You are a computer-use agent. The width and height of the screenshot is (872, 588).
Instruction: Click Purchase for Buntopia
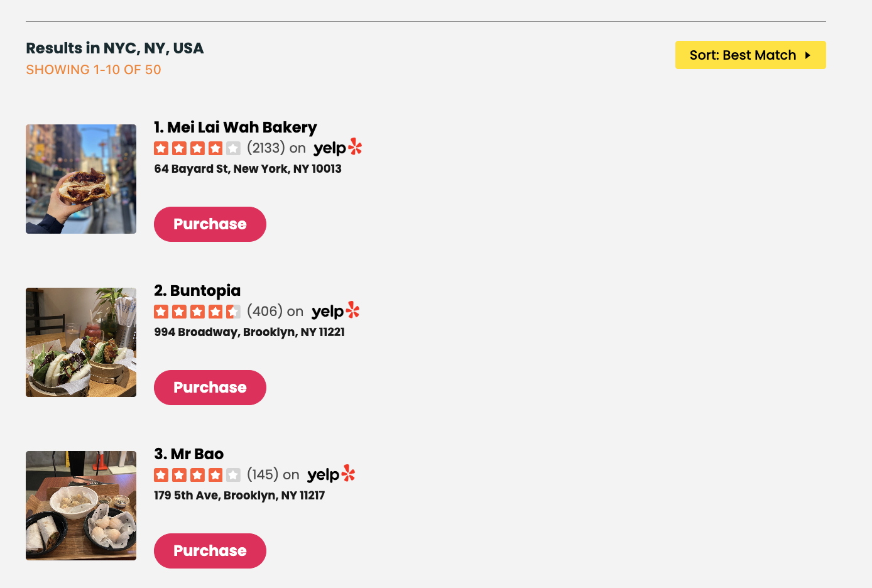coord(210,388)
